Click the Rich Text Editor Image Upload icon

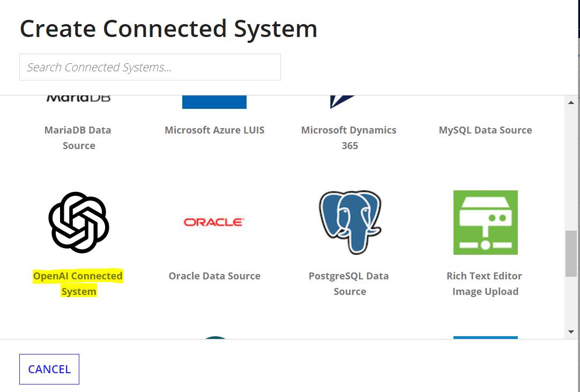pos(485,223)
